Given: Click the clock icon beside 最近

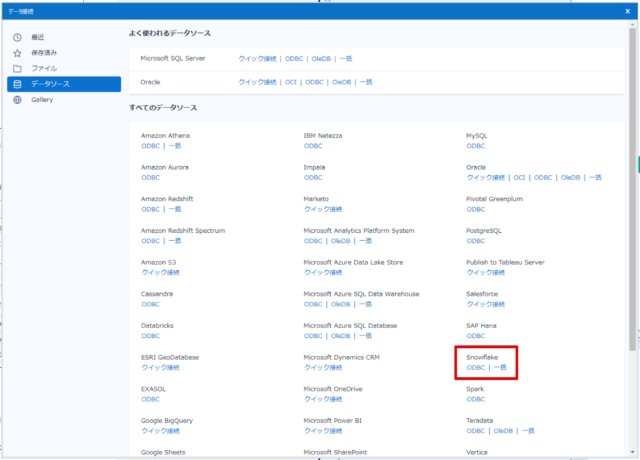Looking at the screenshot, I should 17,38.
